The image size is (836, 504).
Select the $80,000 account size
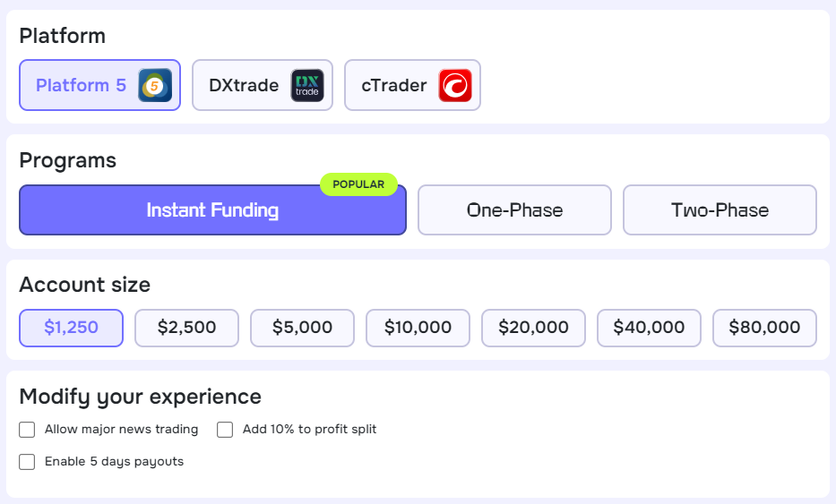pos(764,328)
